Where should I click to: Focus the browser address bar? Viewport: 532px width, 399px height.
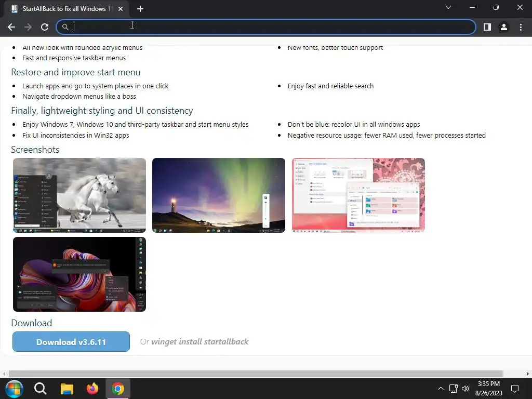(266, 27)
